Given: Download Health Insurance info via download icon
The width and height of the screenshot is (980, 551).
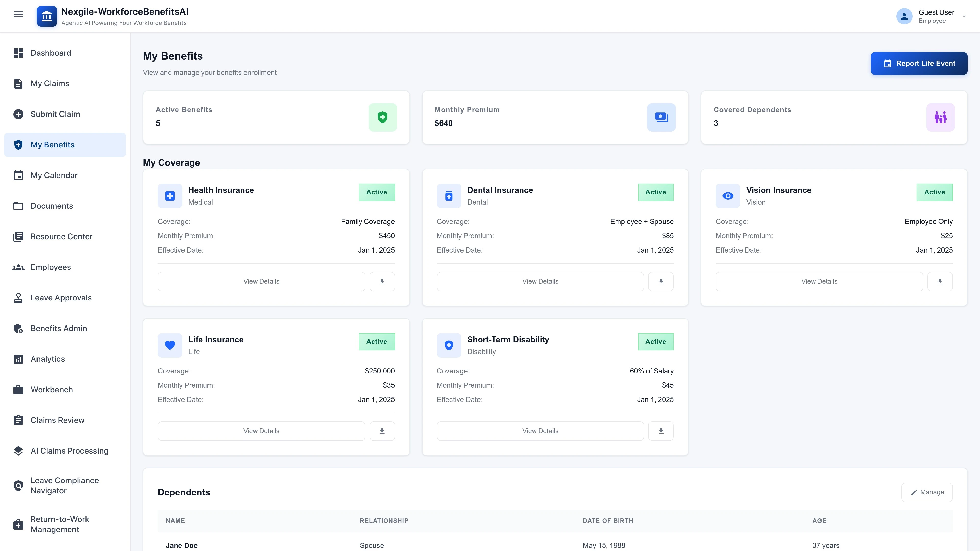Looking at the screenshot, I should [382, 281].
